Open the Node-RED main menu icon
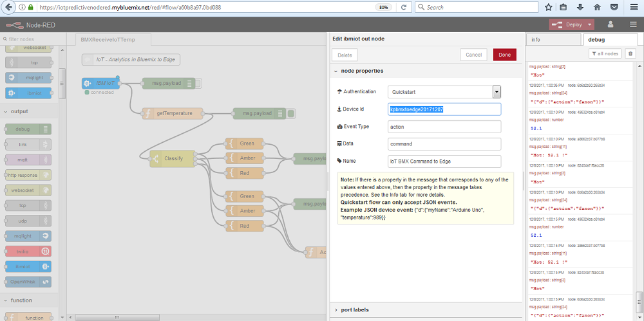The height and width of the screenshot is (321, 644). [x=633, y=24]
